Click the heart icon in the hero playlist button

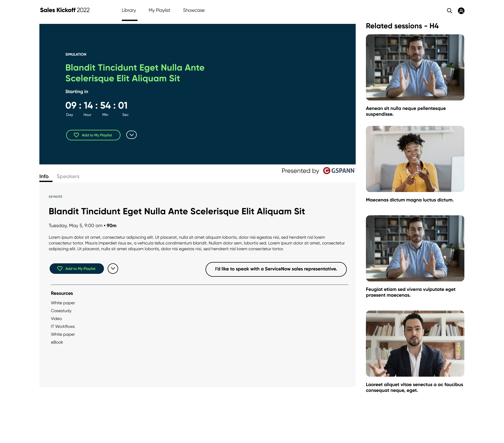tap(76, 135)
